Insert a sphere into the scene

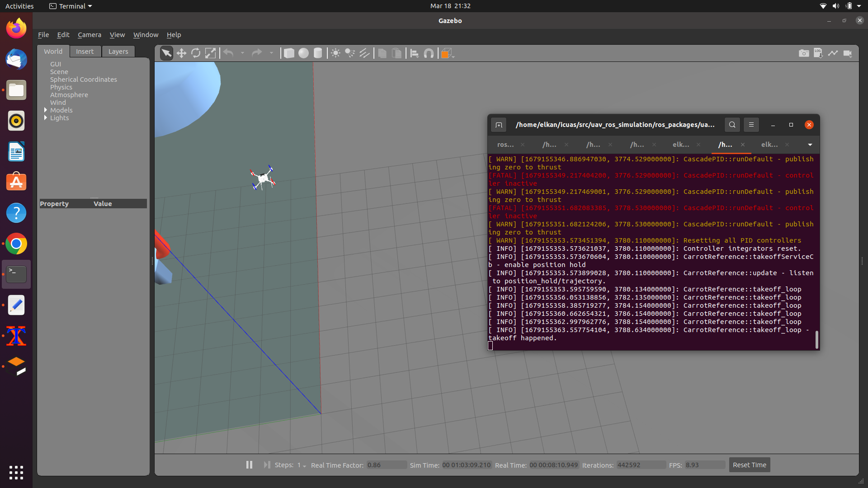click(x=303, y=53)
